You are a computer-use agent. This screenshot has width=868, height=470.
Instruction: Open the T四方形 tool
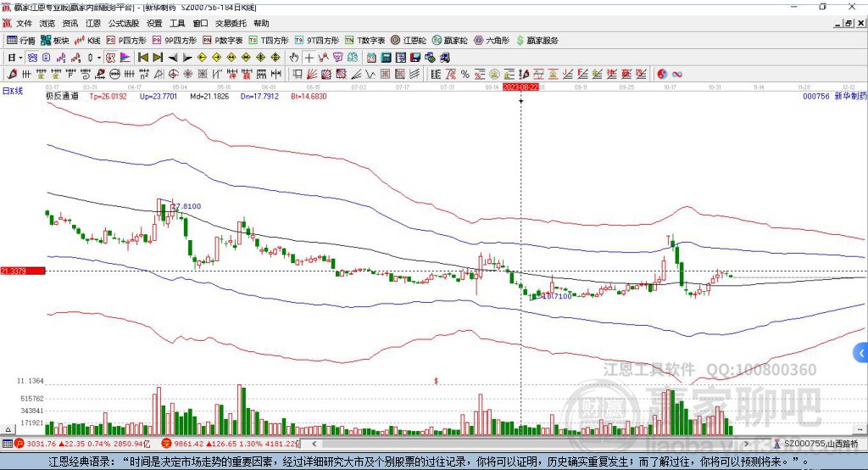[x=269, y=41]
